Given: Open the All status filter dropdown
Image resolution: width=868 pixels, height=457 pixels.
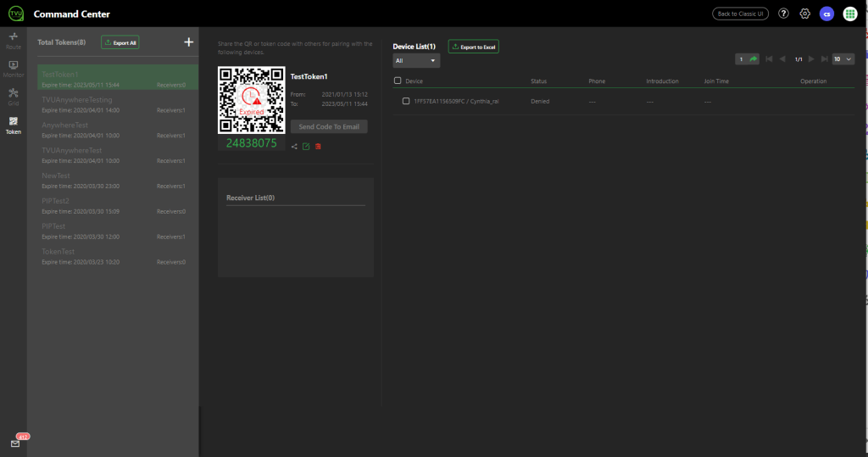Looking at the screenshot, I should [x=416, y=60].
